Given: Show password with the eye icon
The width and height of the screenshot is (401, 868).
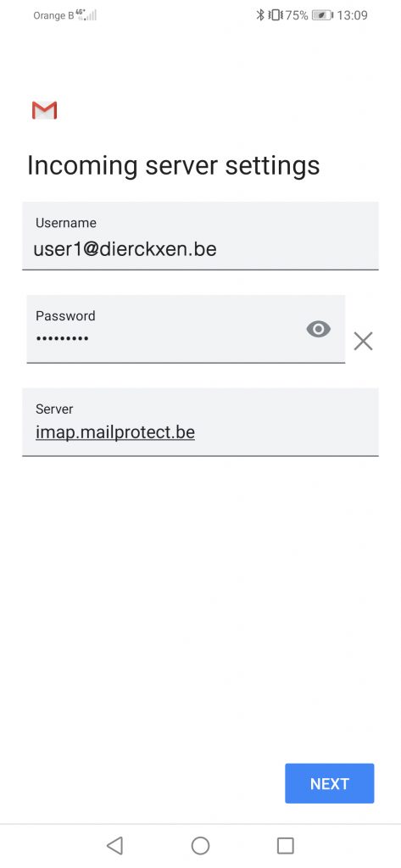Looking at the screenshot, I should [319, 330].
